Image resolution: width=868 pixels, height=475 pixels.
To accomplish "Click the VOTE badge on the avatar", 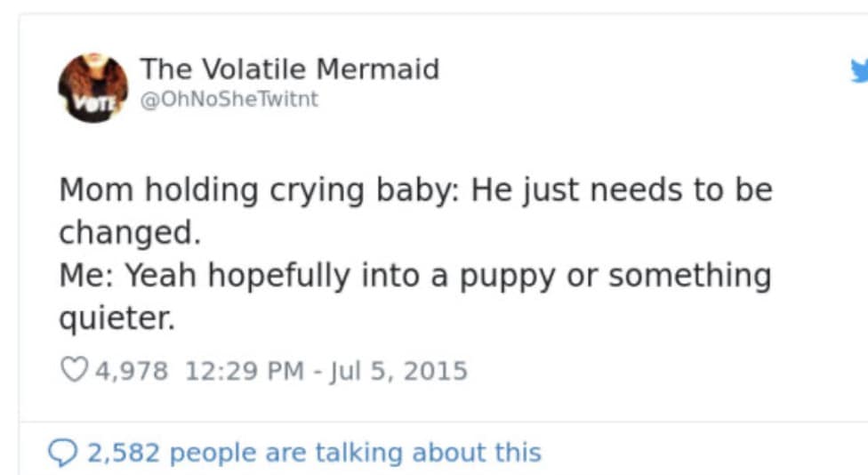I will click(x=75, y=101).
